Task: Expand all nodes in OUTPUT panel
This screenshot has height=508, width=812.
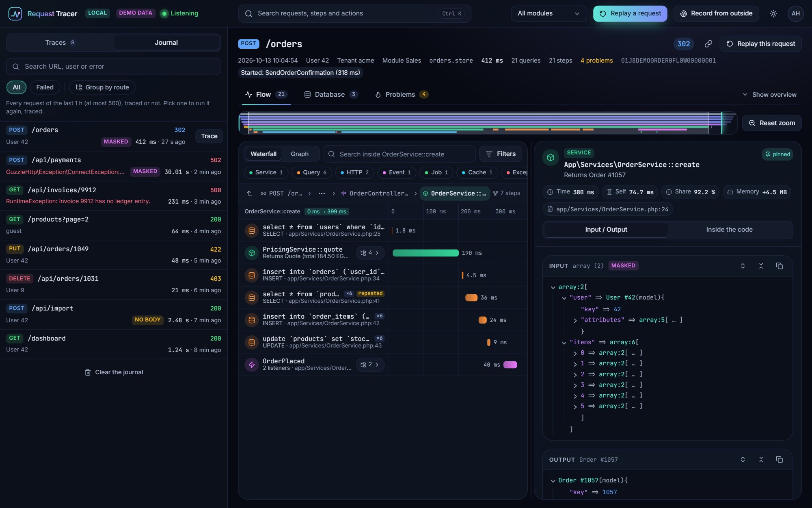Action: tap(743, 459)
